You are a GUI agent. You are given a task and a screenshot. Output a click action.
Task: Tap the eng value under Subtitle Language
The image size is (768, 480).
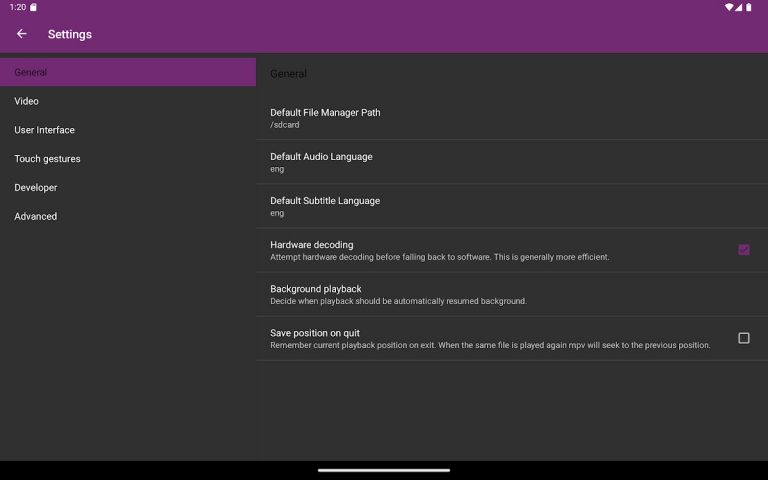point(277,213)
